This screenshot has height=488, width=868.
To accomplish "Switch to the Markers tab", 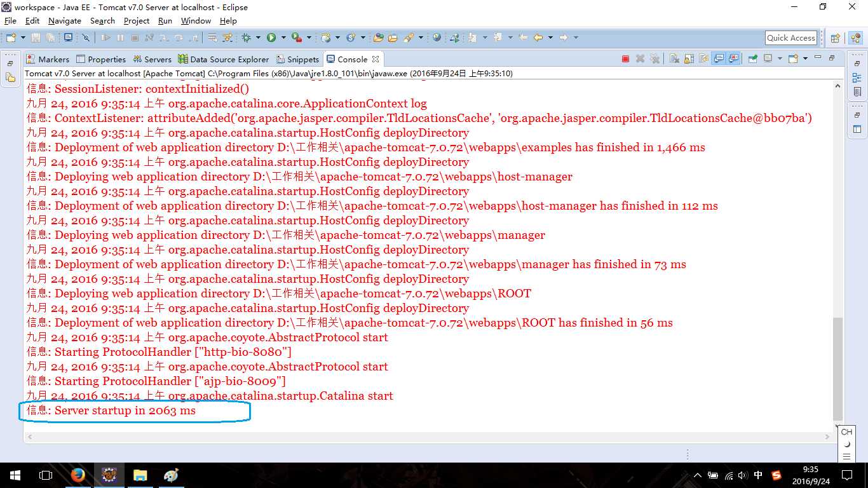I will tap(48, 59).
